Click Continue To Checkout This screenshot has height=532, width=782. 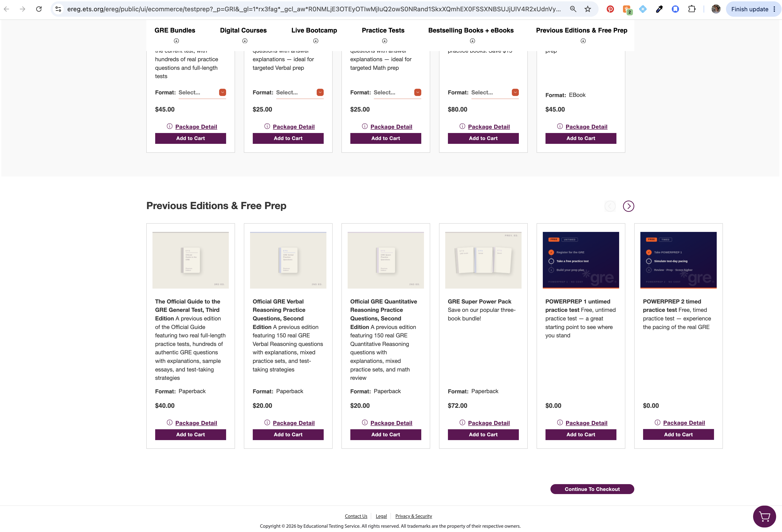coord(592,489)
